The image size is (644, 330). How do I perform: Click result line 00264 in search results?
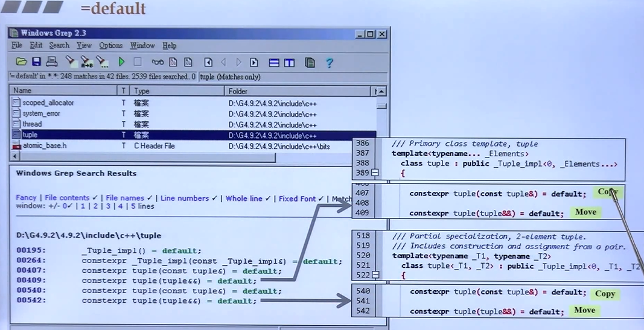[179, 261]
